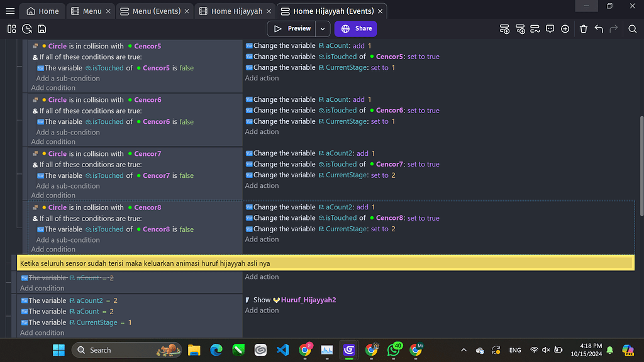
Task: Expand hidden system tray icons chevron
Action: (464, 350)
